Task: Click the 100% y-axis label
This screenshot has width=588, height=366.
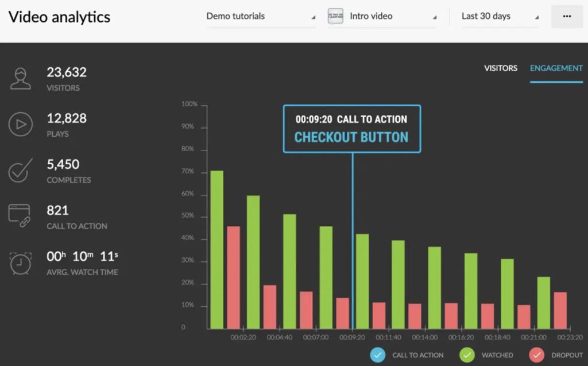Action: click(189, 104)
